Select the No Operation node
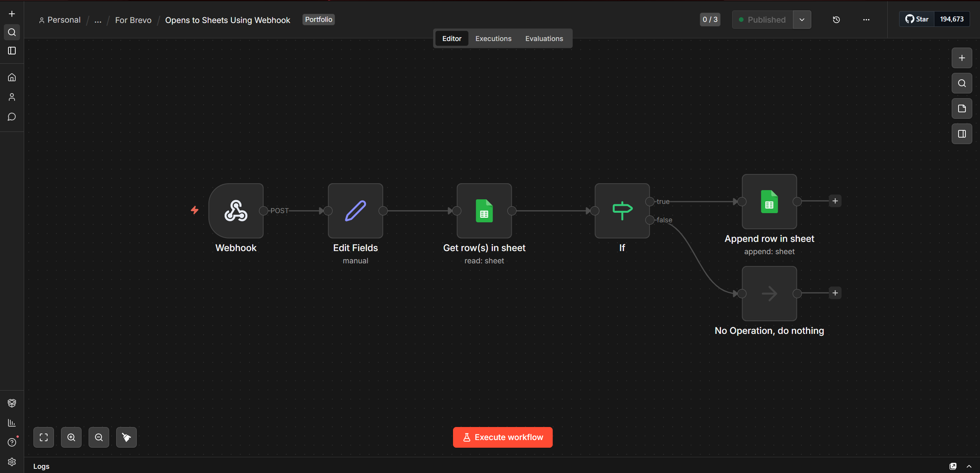The image size is (980, 473). coord(770,294)
